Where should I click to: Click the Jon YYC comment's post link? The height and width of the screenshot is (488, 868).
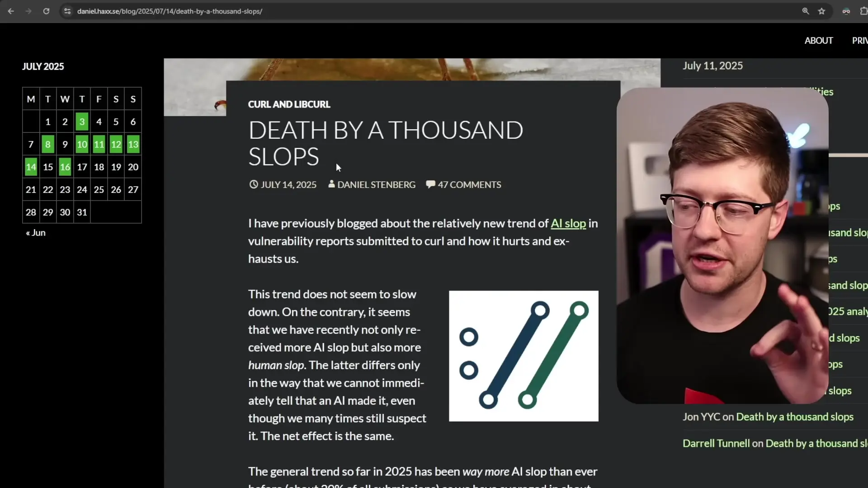tap(795, 417)
